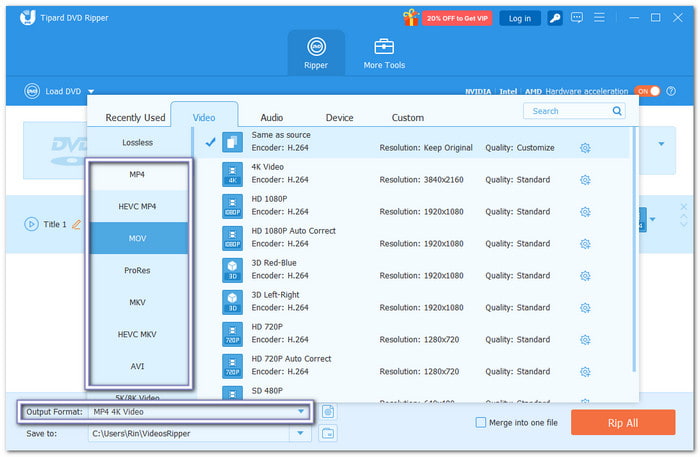Click Resolution: 3840x2160 text
The image size is (700, 457).
click(421, 180)
